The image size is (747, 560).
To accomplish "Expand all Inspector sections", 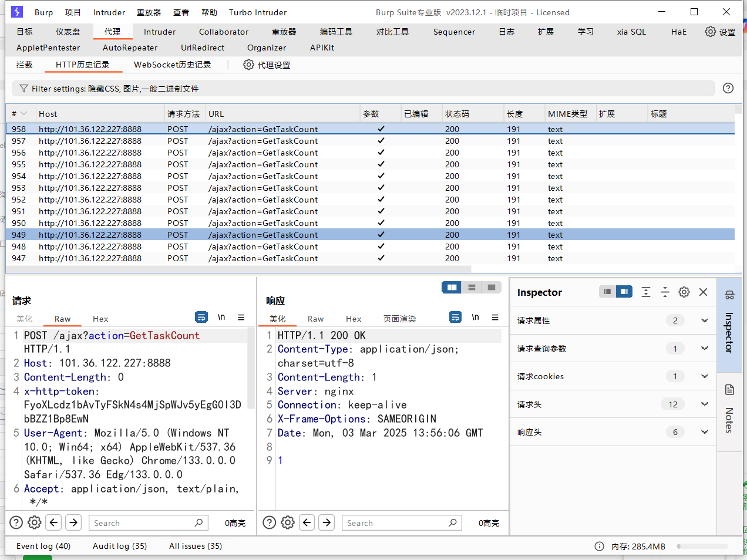I will pyautogui.click(x=646, y=292).
